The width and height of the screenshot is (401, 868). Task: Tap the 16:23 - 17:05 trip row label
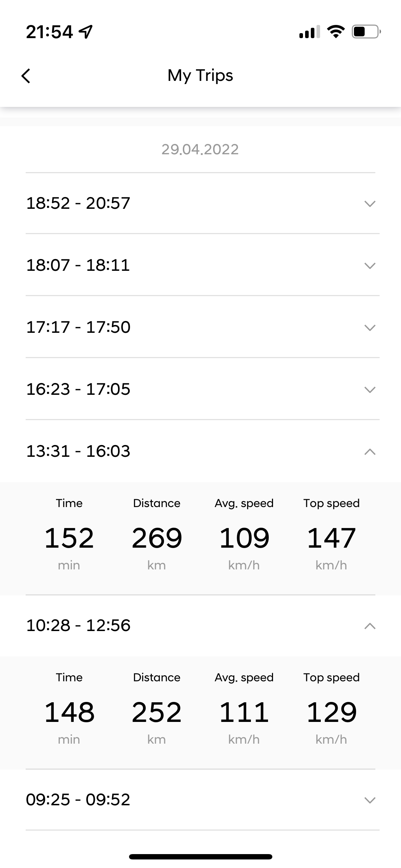tap(78, 389)
